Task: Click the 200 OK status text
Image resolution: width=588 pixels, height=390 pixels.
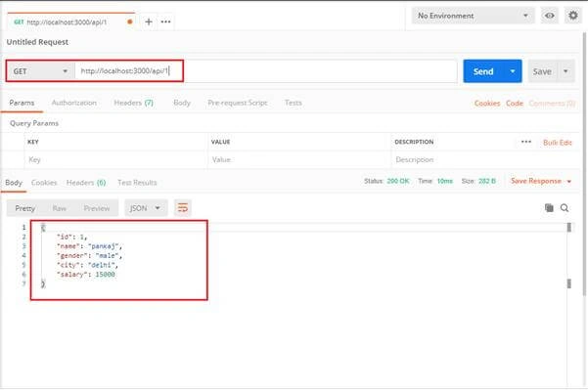Action: [398, 181]
